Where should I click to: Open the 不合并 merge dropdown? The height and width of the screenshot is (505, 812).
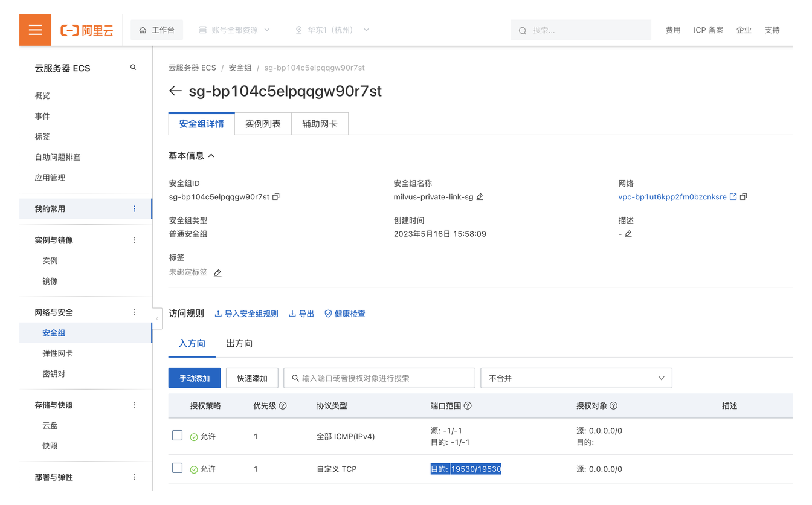click(x=576, y=378)
